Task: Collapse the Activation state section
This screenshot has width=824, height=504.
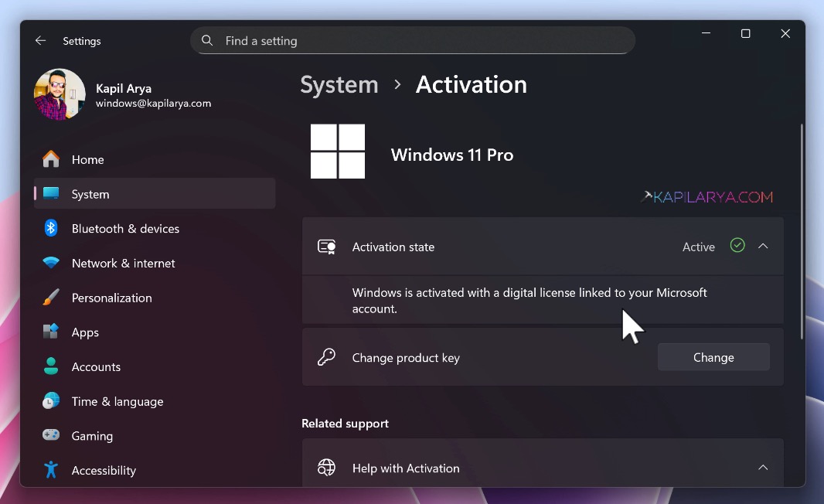Action: click(763, 247)
